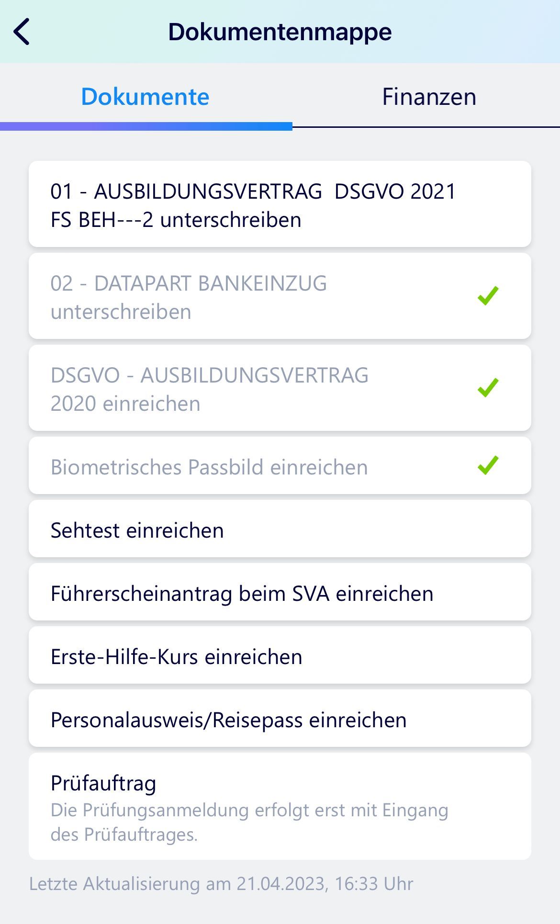Select Führerscheinantrag beim SVA einreichen

[x=280, y=593]
